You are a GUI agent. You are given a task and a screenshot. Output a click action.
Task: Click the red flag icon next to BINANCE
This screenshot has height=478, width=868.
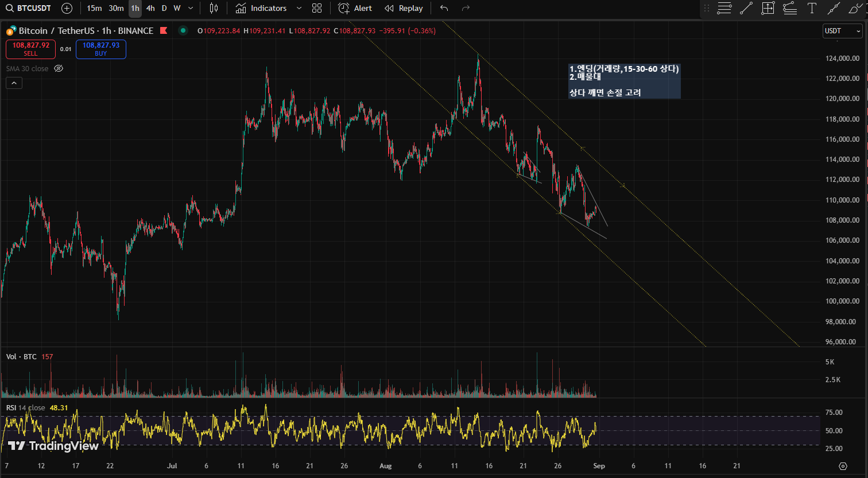pyautogui.click(x=164, y=31)
